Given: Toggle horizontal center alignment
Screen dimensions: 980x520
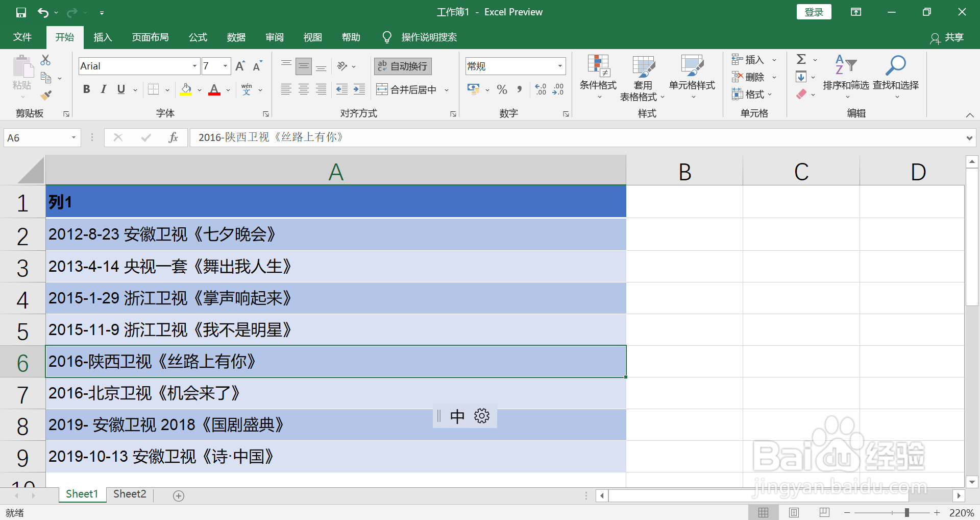Looking at the screenshot, I should pyautogui.click(x=304, y=89).
